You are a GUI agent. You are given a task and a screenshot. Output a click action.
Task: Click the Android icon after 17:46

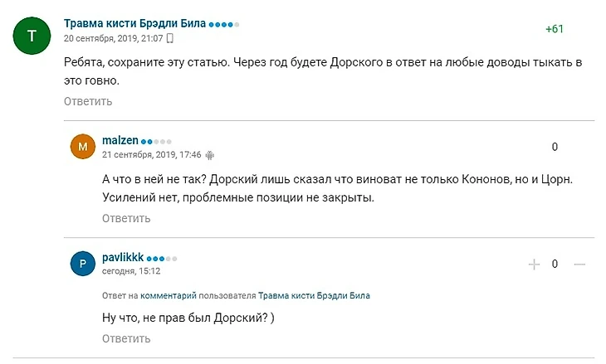[x=210, y=154]
